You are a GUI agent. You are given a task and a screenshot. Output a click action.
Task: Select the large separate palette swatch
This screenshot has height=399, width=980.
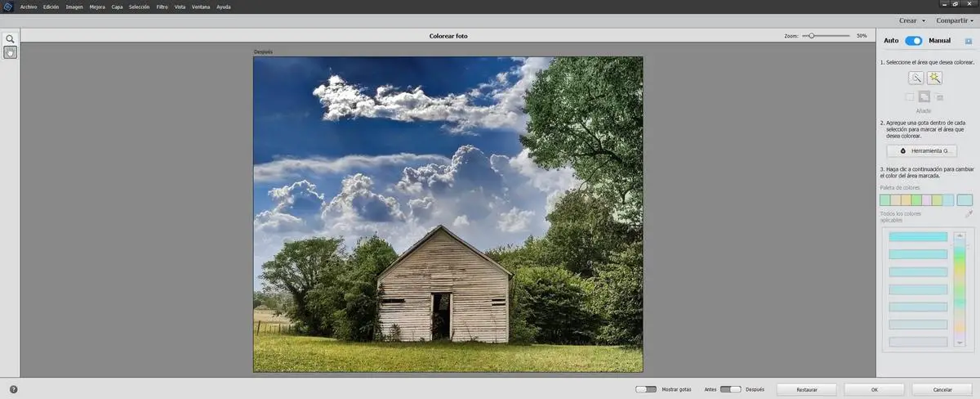(964, 199)
